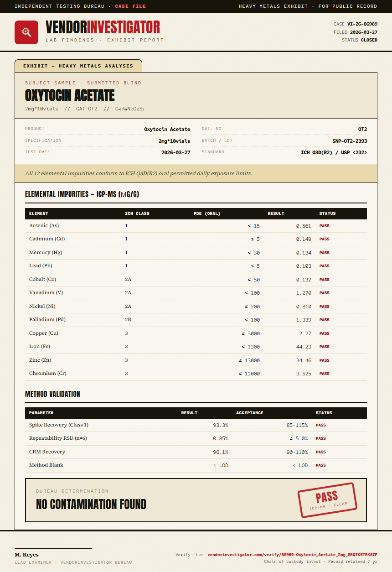Click the acceptance range 85-115%
This screenshot has height=572, width=392.
tap(297, 425)
